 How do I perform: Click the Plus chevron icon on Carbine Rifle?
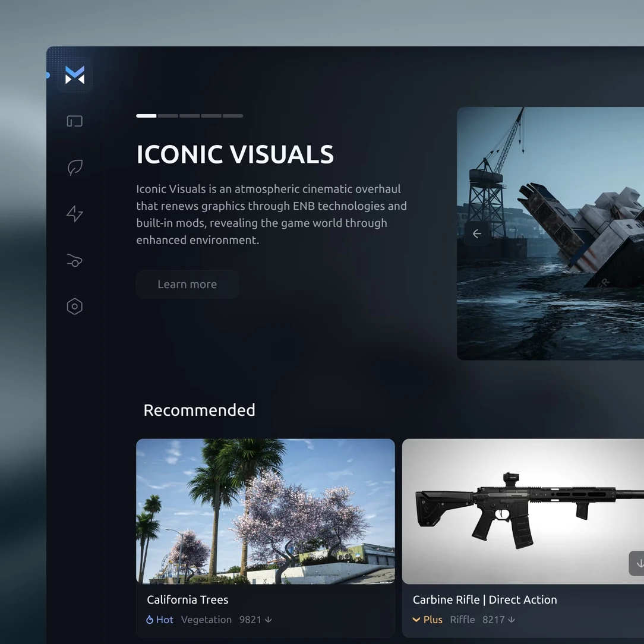point(416,620)
